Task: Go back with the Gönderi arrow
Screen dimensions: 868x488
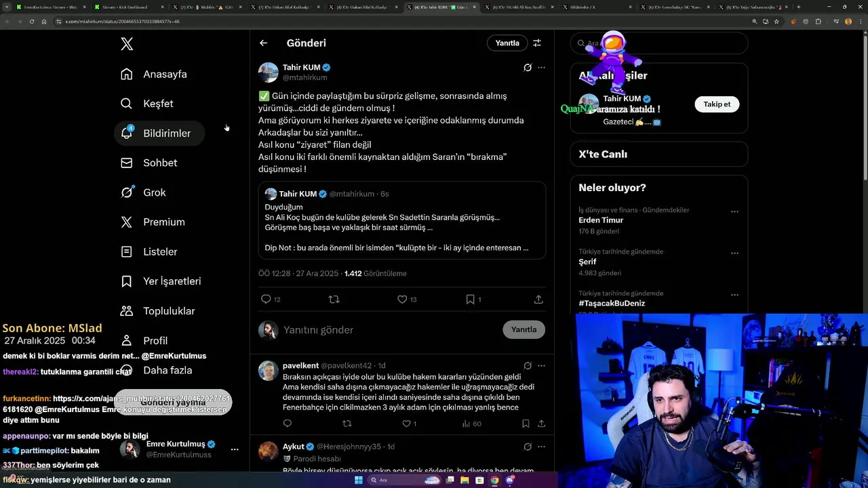Action: (x=264, y=43)
